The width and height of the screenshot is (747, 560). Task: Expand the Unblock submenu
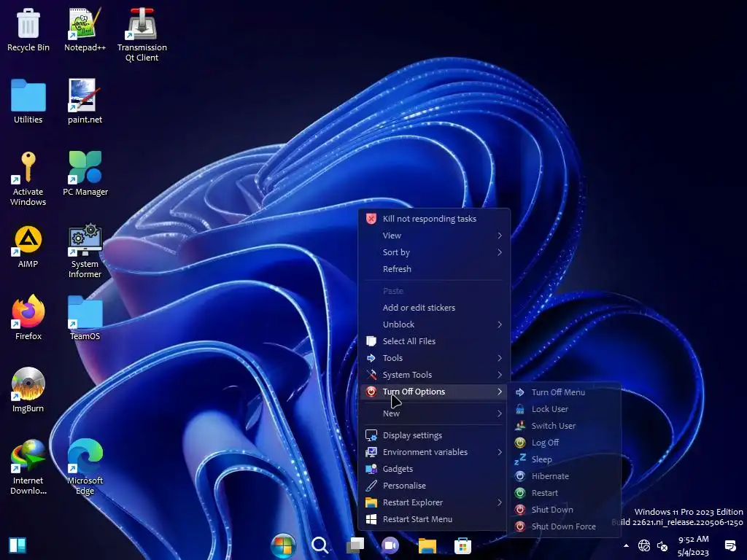tap(434, 324)
